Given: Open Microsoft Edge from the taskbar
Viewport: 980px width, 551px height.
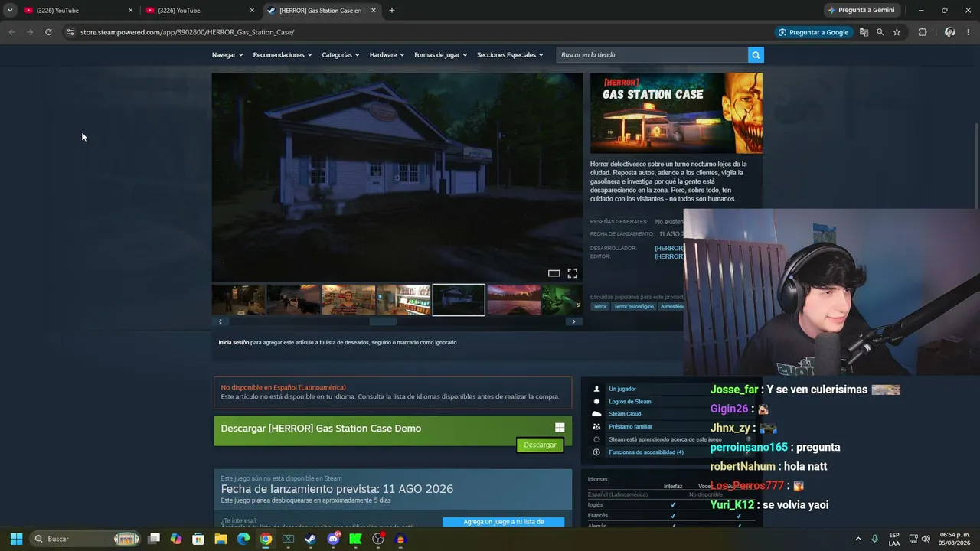Looking at the screenshot, I should (x=243, y=539).
